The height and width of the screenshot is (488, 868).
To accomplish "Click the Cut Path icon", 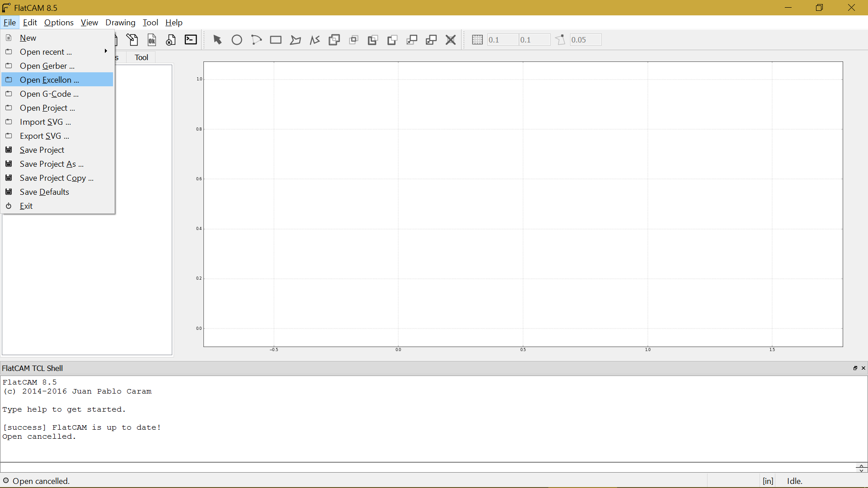I will coord(392,40).
